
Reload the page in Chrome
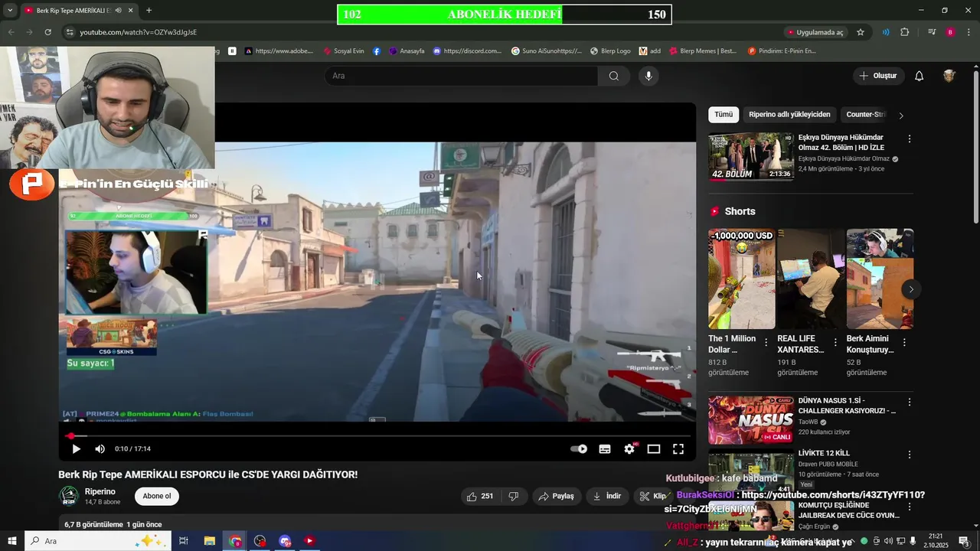47,32
